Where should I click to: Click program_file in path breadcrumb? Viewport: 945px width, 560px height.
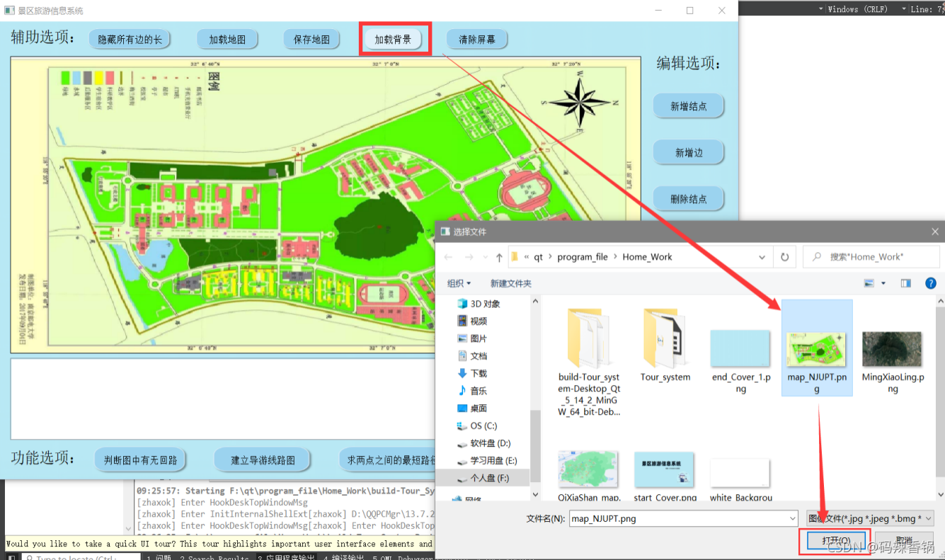(583, 257)
